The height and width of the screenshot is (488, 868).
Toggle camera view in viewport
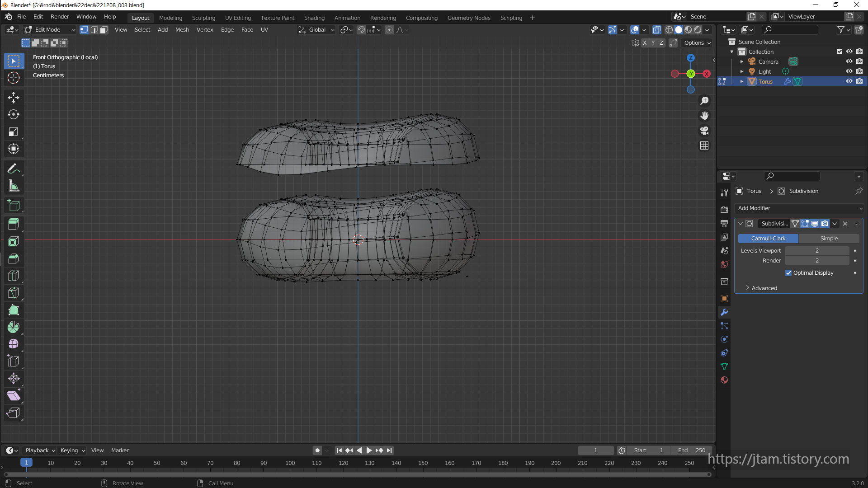tap(704, 131)
